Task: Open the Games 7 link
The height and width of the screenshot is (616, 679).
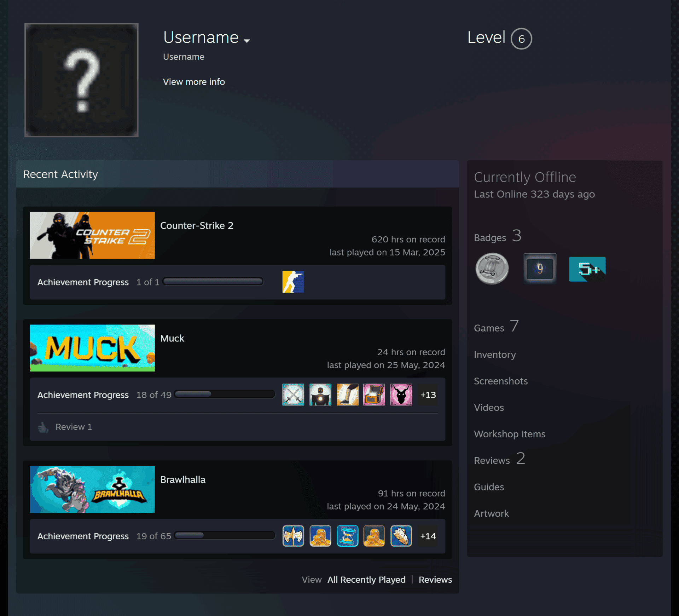Action: point(496,327)
